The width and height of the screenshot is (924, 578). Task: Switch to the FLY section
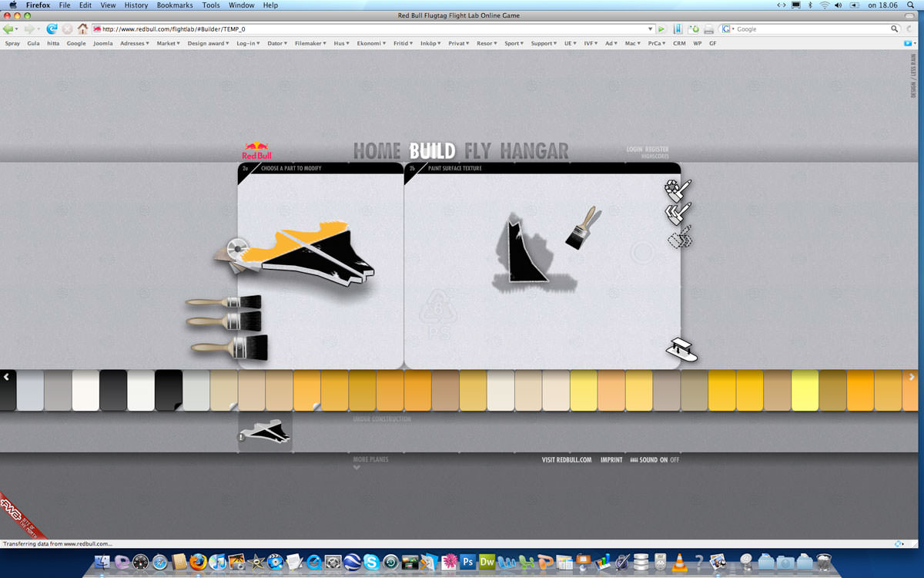pyautogui.click(x=477, y=151)
